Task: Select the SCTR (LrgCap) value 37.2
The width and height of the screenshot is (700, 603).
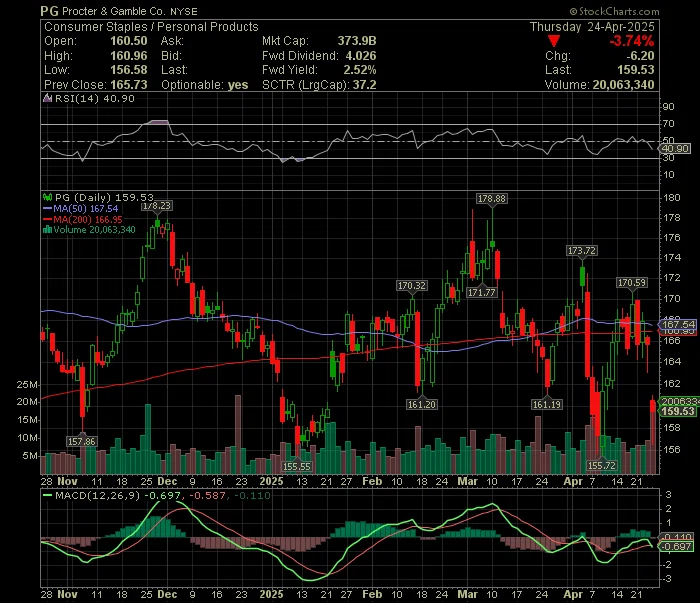Action: tap(364, 85)
